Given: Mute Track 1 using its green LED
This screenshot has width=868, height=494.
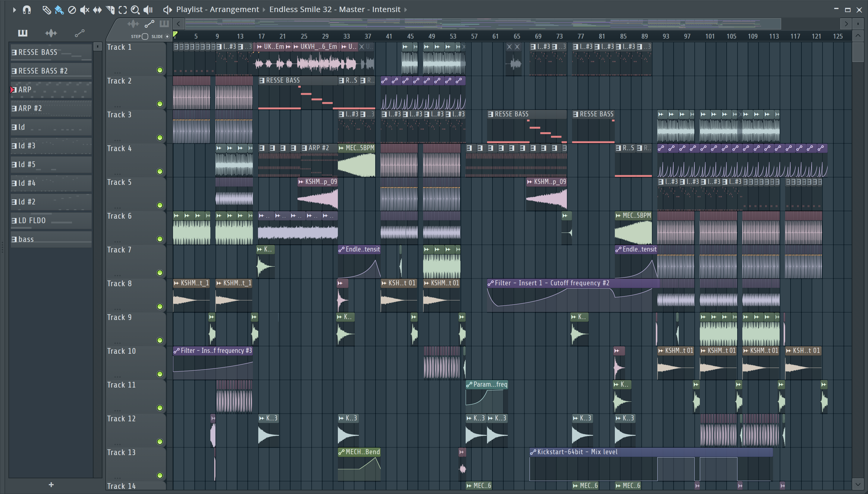Looking at the screenshot, I should click(x=160, y=70).
